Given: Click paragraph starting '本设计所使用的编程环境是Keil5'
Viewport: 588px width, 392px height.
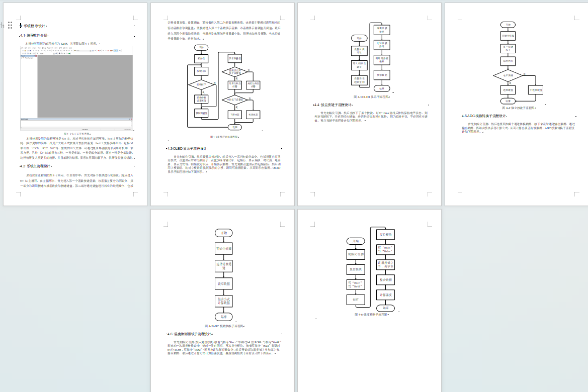Looking at the screenshot, I should point(76,148).
